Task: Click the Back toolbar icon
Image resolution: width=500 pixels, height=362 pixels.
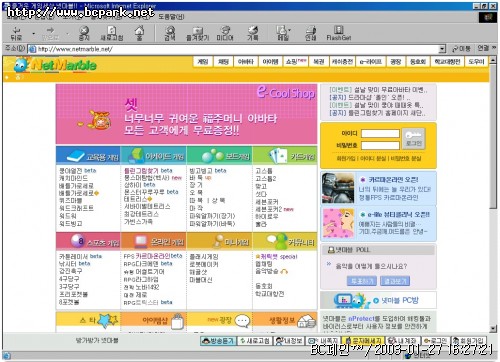Action: 16,33
